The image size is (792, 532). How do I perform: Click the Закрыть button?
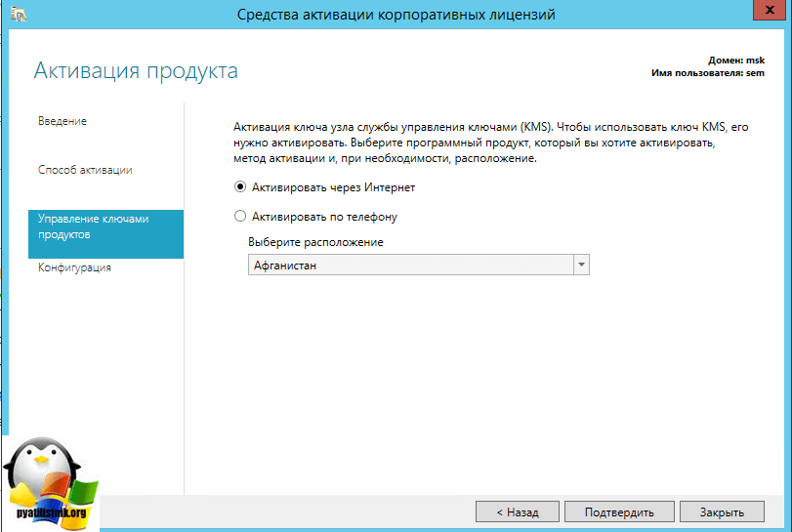[x=722, y=512]
